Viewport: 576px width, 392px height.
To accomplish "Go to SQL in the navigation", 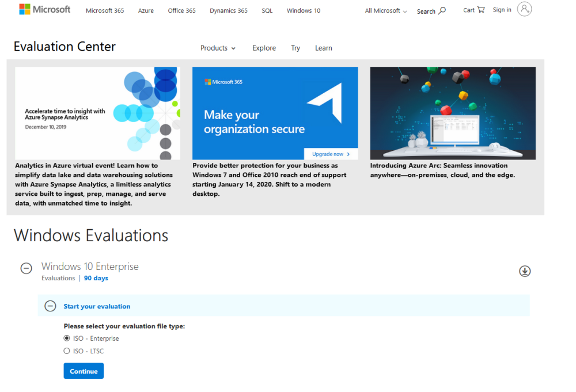I will pos(267,10).
